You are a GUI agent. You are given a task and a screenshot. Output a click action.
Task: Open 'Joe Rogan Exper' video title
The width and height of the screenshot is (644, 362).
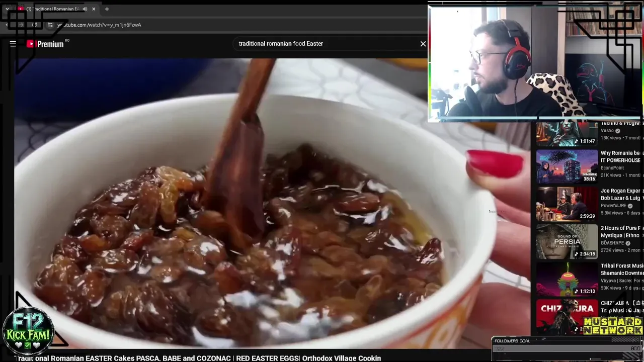pyautogui.click(x=622, y=194)
